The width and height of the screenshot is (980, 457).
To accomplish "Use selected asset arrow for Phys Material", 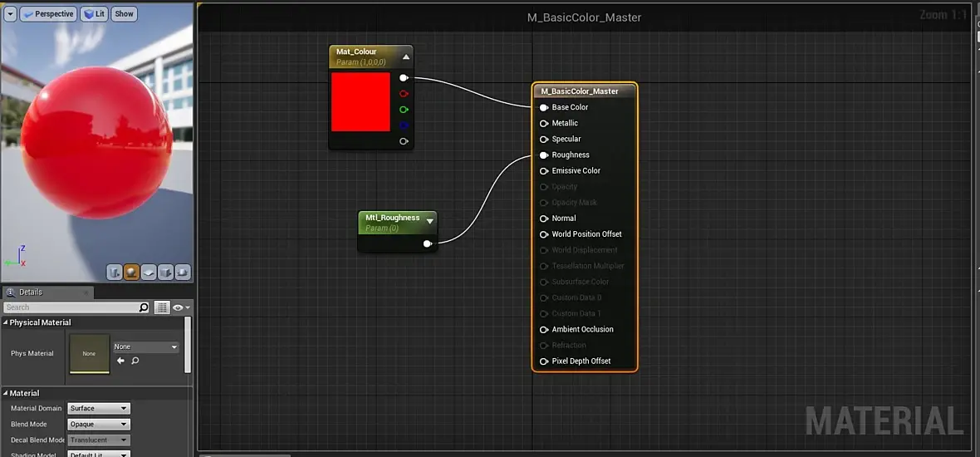I will (x=120, y=361).
